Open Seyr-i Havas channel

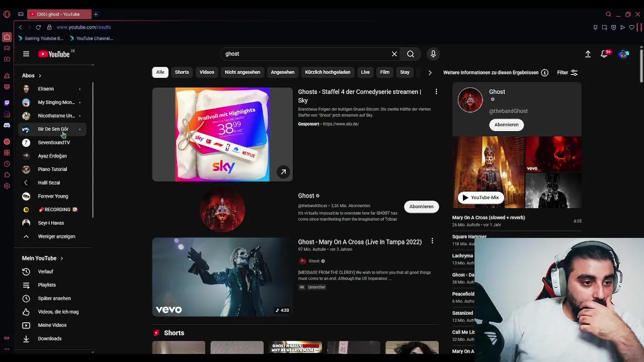[x=52, y=223]
